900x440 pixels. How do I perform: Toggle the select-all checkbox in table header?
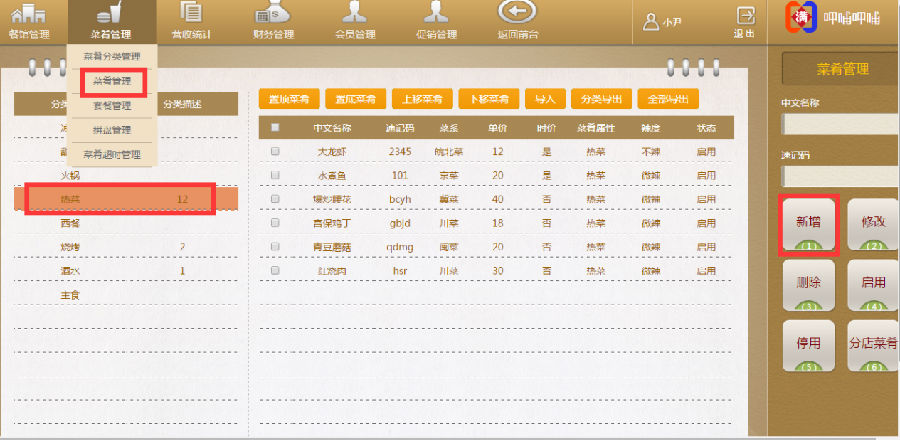[x=275, y=128]
